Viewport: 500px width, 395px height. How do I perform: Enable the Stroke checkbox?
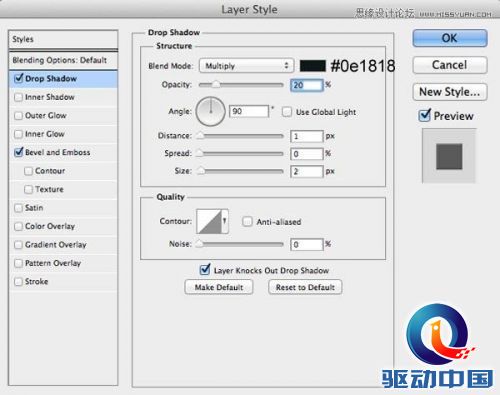[x=18, y=282]
